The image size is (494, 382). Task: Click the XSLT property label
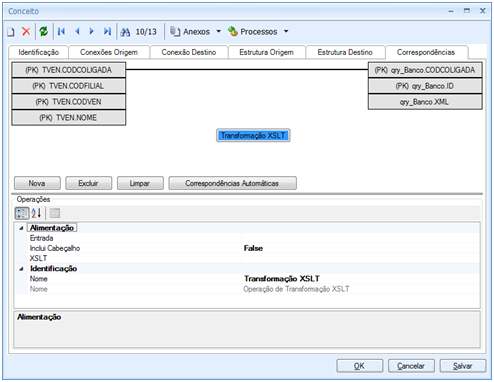(x=38, y=258)
